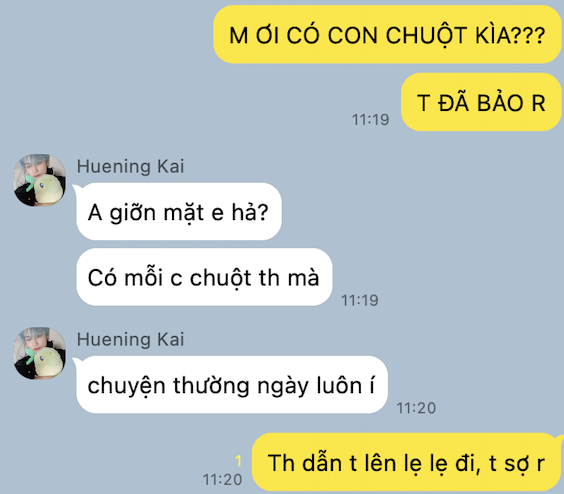Tap the 'chuyện thường ngày luôn í' message
Image resolution: width=564 pixels, height=494 pixels.
coord(232,385)
